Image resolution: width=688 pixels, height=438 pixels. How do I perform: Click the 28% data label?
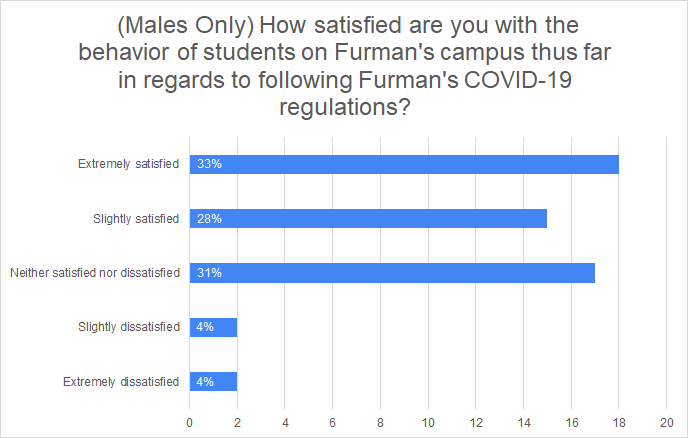(209, 218)
